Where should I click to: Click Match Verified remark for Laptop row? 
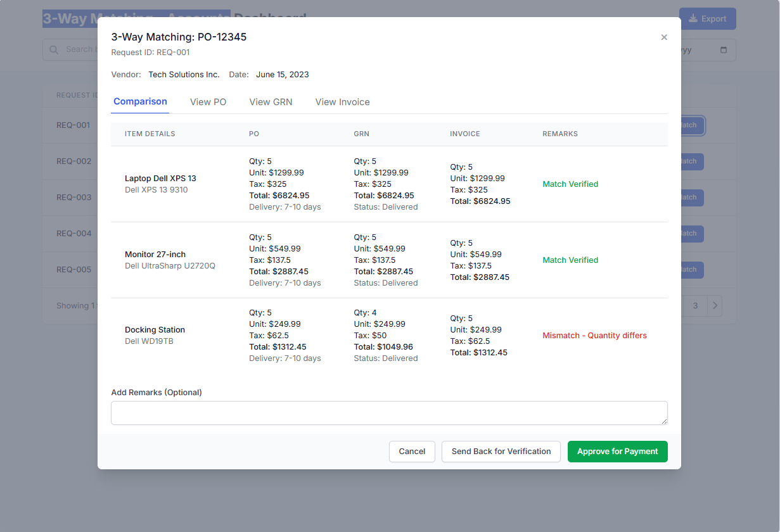click(x=570, y=184)
